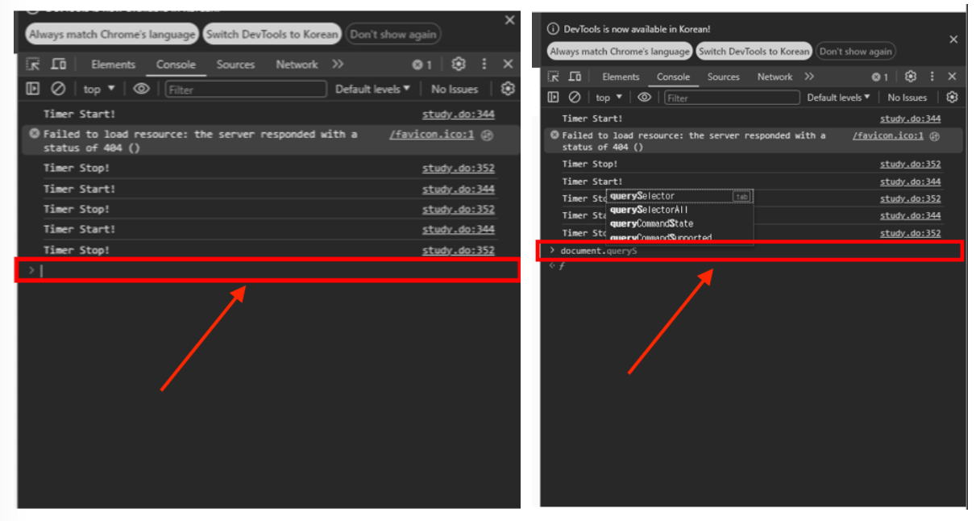Switch to Network tab in left panel
The width and height of the screenshot is (980, 521).
[297, 65]
